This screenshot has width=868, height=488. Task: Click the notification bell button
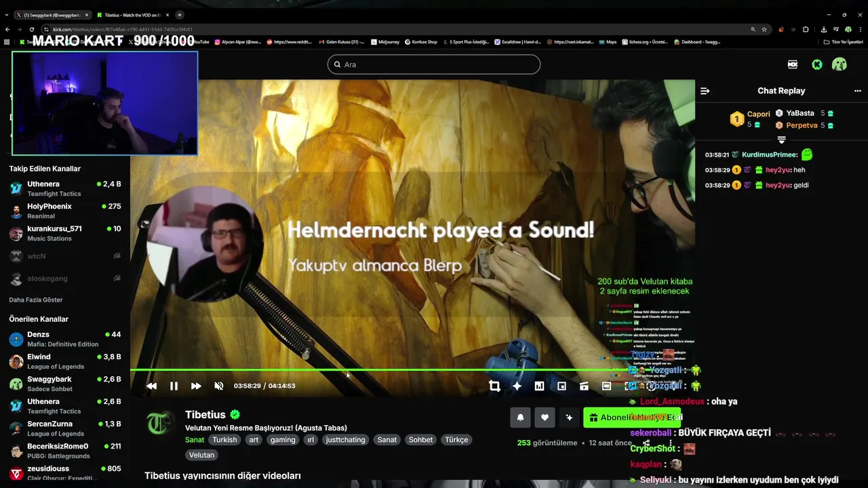[520, 418]
